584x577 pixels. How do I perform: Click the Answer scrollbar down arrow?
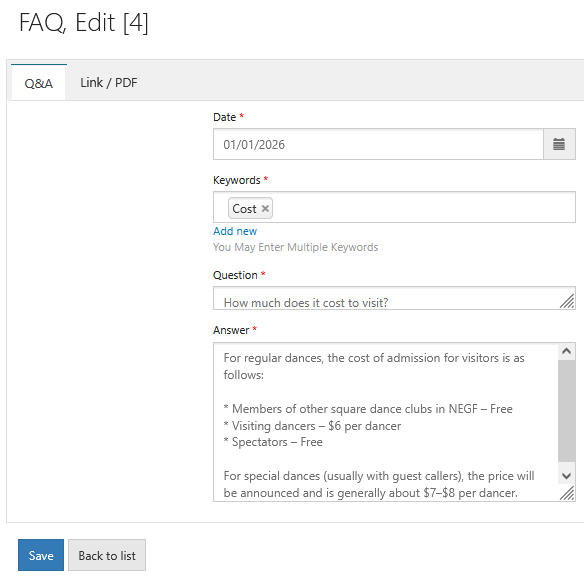point(566,476)
